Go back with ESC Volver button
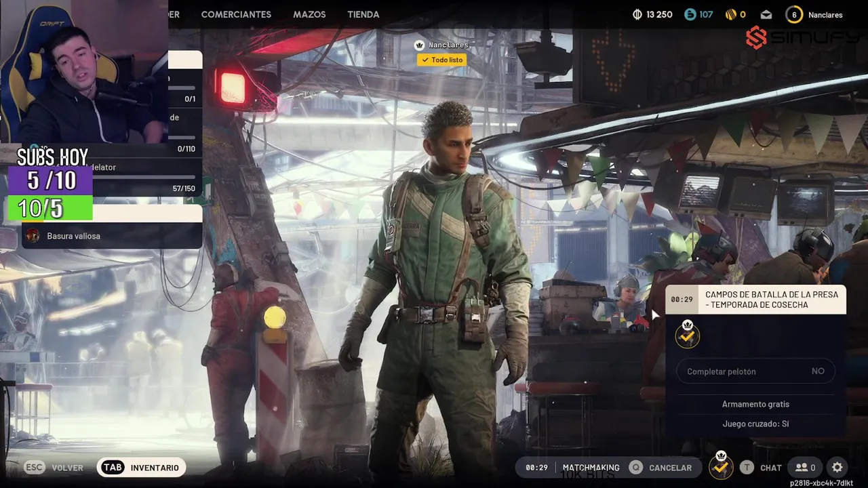Image resolution: width=868 pixels, height=488 pixels. click(x=54, y=468)
